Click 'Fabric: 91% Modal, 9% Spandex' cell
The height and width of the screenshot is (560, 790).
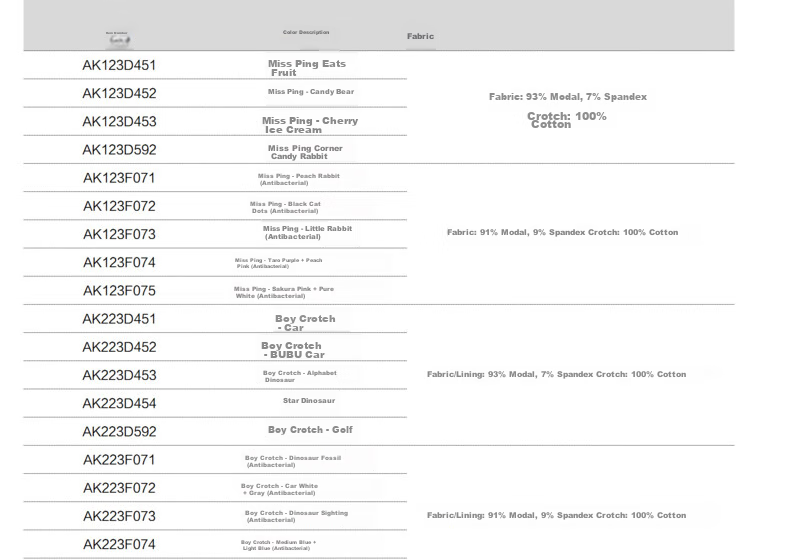click(562, 232)
